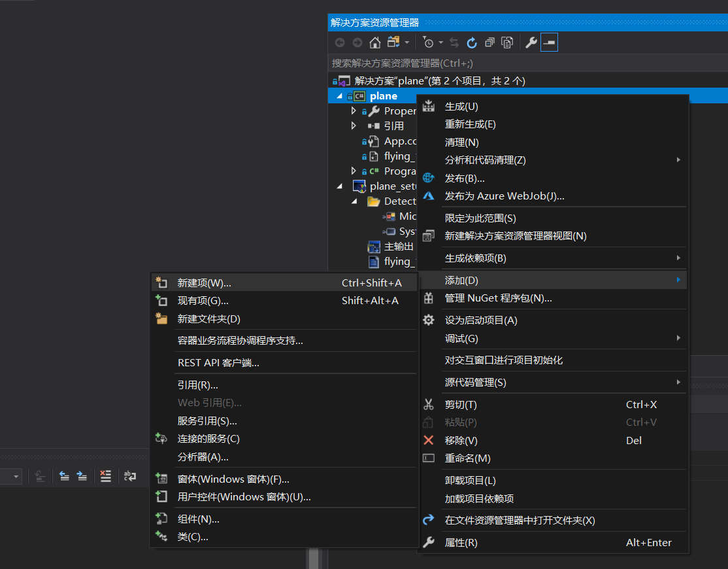
Task: Open 源代码管理(S) submenu
Action: tap(553, 382)
